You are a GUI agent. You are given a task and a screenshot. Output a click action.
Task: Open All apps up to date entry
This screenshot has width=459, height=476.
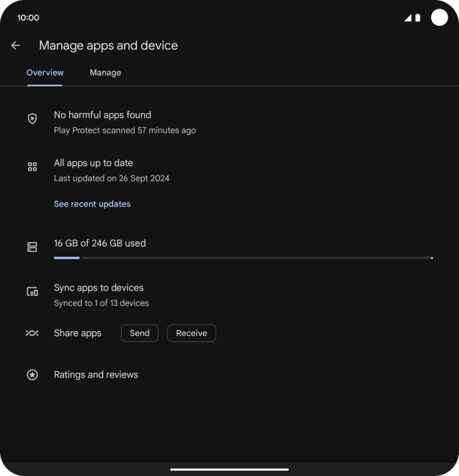coord(94,163)
